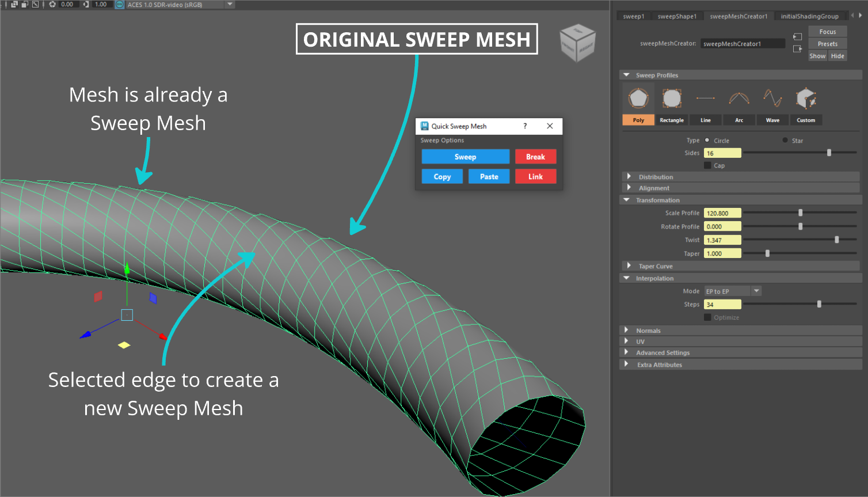
Task: Select the Custom sweep profile icon
Action: (806, 98)
